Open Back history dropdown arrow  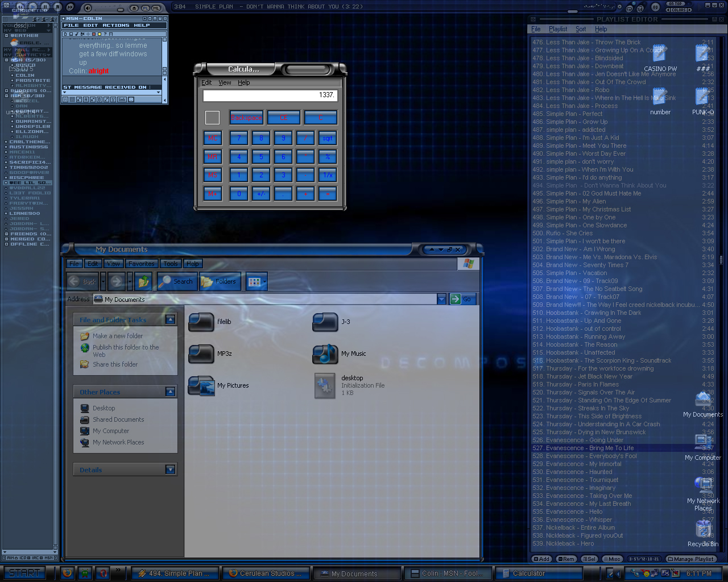tap(103, 281)
